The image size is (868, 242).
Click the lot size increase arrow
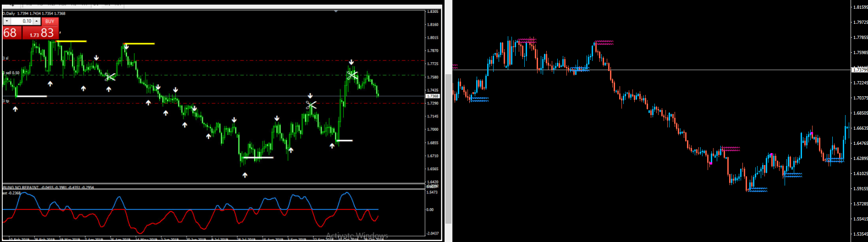[x=37, y=21]
